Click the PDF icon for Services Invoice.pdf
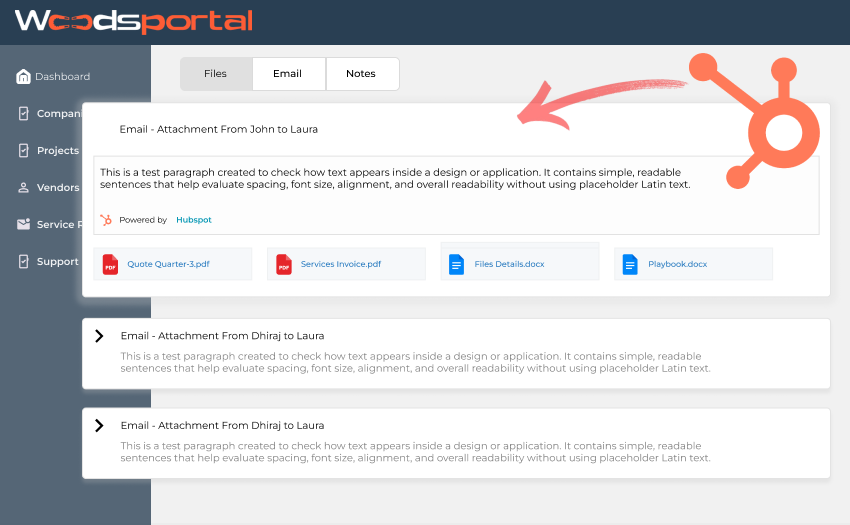This screenshot has width=850, height=525. point(284,264)
